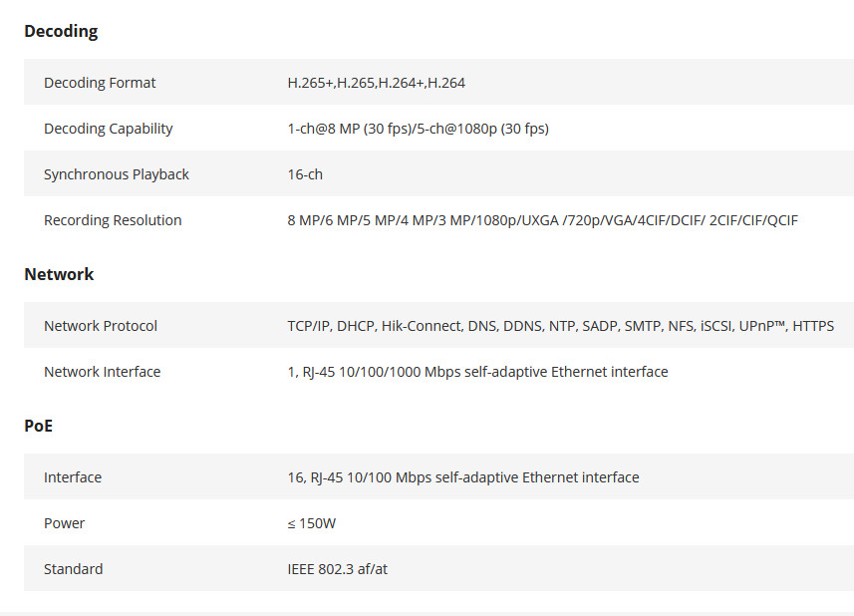Click the 10/100/1000 Mbps Ethernet interface value

click(x=477, y=372)
